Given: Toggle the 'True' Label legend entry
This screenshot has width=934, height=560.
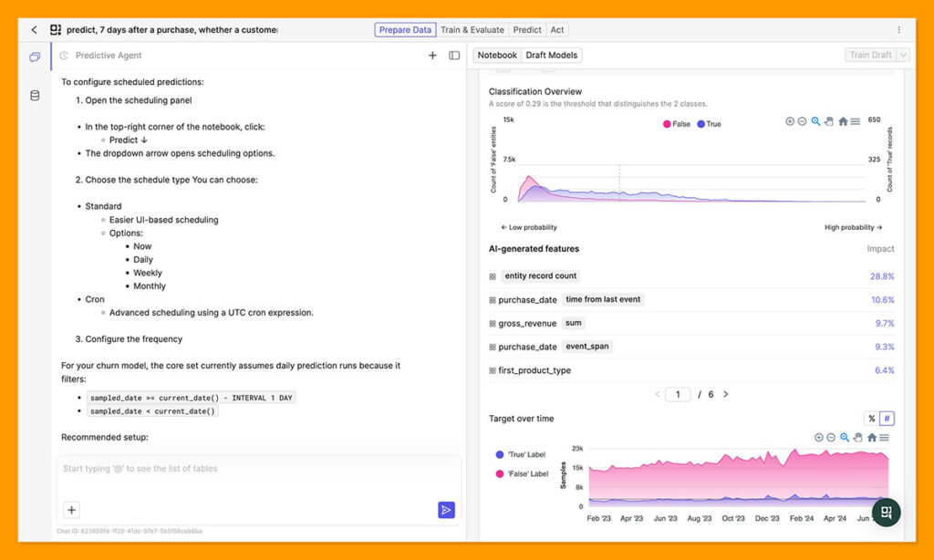Looking at the screenshot, I should pos(521,454).
